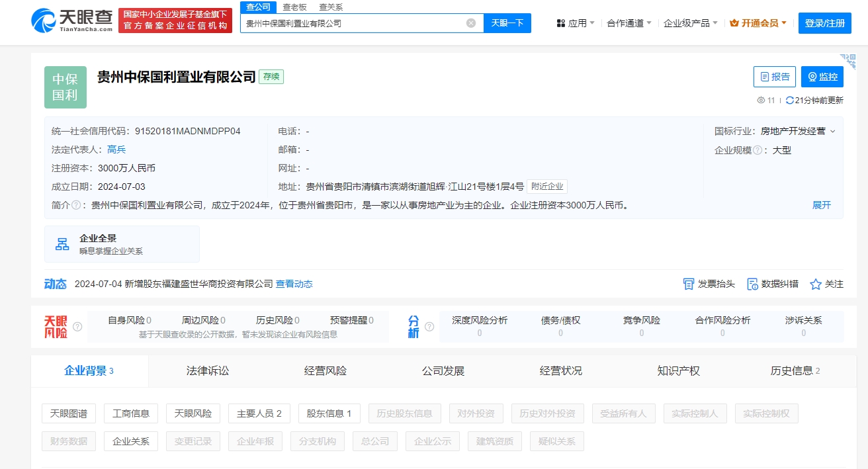Viewport: 868px width, 469px height.
Task: Click the 中保国利 company avatar
Action: pyautogui.click(x=65, y=87)
